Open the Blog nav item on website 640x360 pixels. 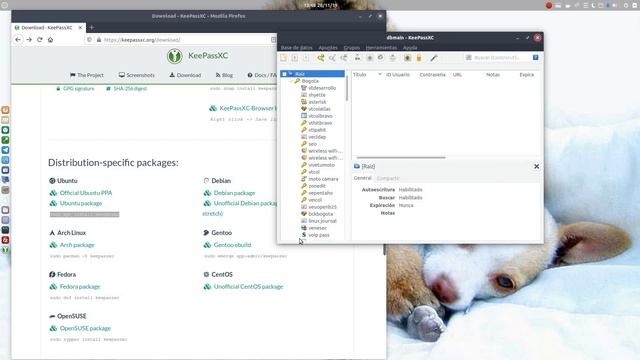coord(224,75)
